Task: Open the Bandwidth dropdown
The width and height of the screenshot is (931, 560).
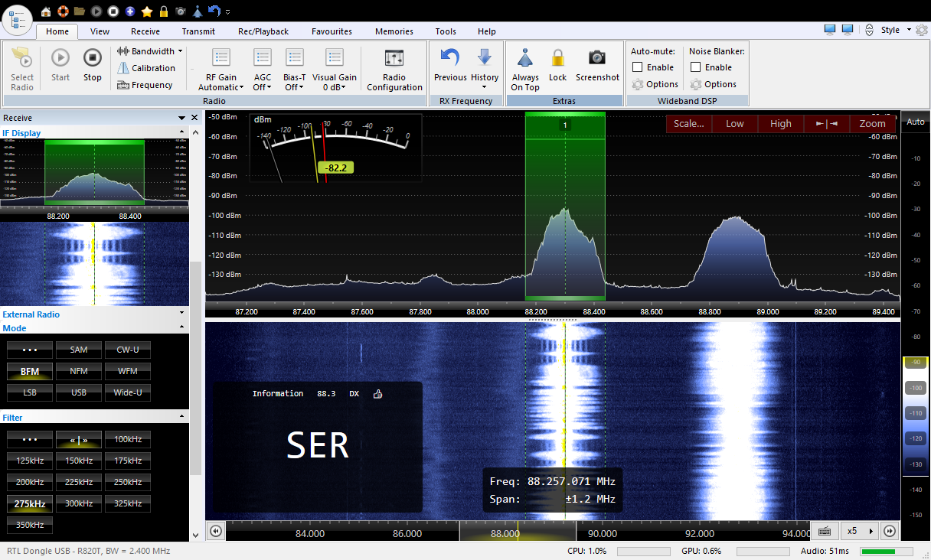Action: click(149, 51)
